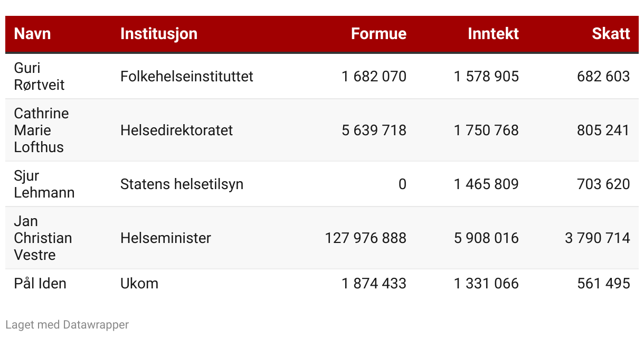This screenshot has width=644, height=337.
Task: Open the Laget med Datawrapper link
Action: 67,324
